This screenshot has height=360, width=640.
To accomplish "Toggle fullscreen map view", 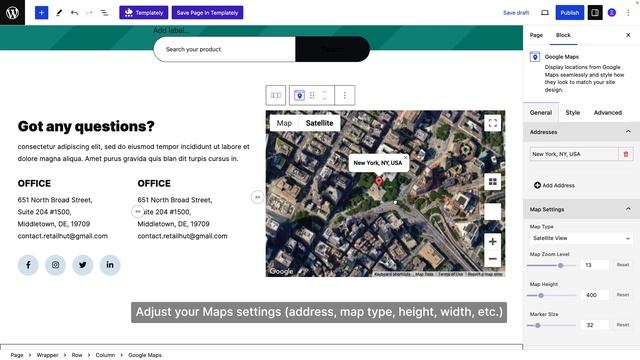I will pyautogui.click(x=493, y=123).
